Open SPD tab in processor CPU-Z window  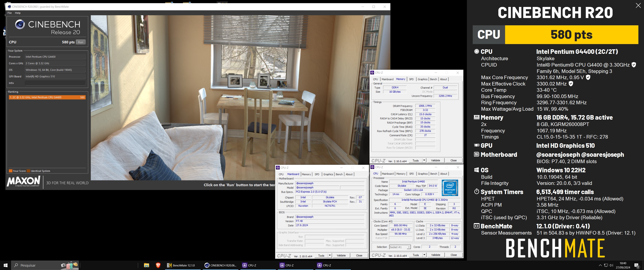(x=411, y=174)
